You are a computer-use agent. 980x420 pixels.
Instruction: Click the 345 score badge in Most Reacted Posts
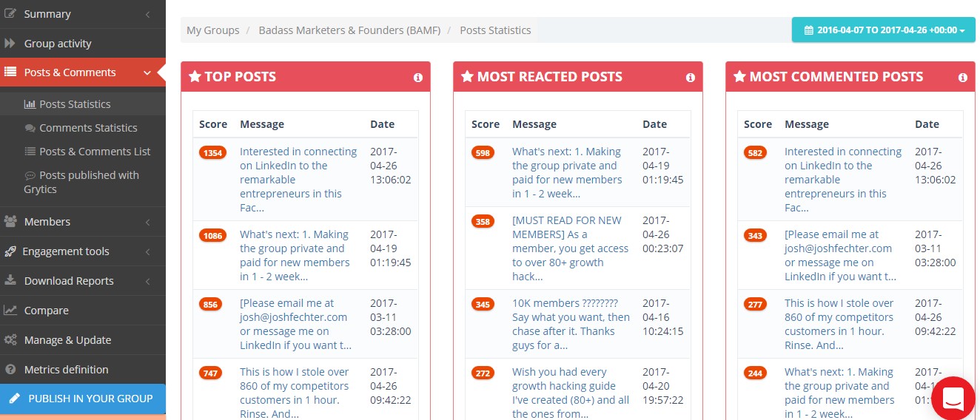tap(483, 304)
